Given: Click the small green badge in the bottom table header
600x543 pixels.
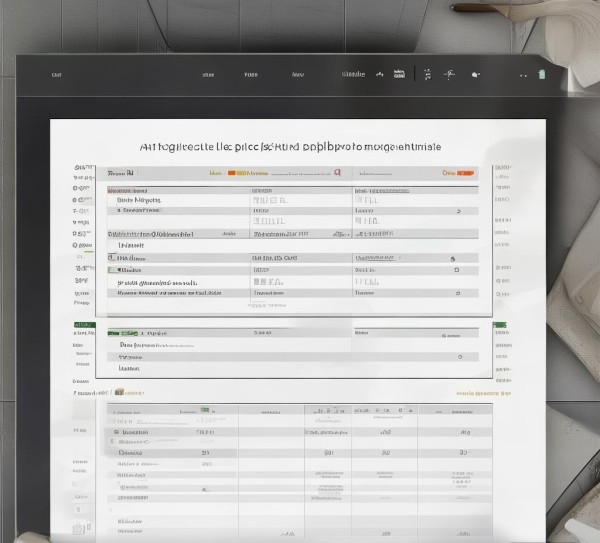Looking at the screenshot, I should tap(205, 410).
